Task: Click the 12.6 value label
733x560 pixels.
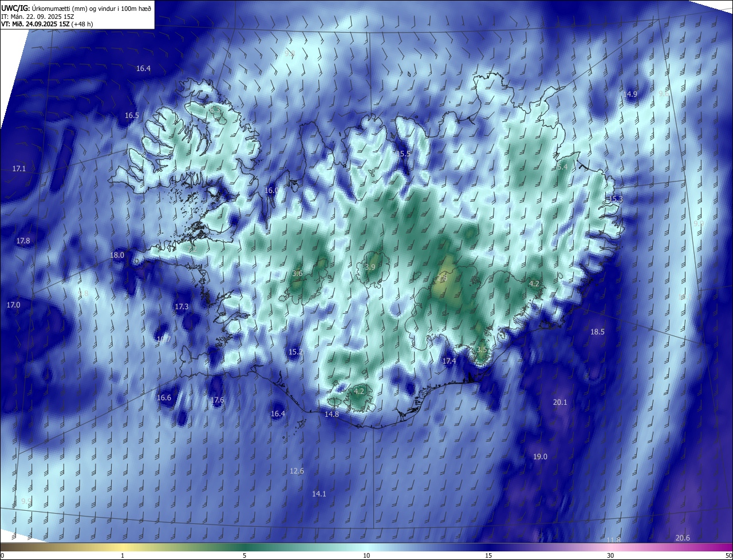Action: pyautogui.click(x=297, y=471)
